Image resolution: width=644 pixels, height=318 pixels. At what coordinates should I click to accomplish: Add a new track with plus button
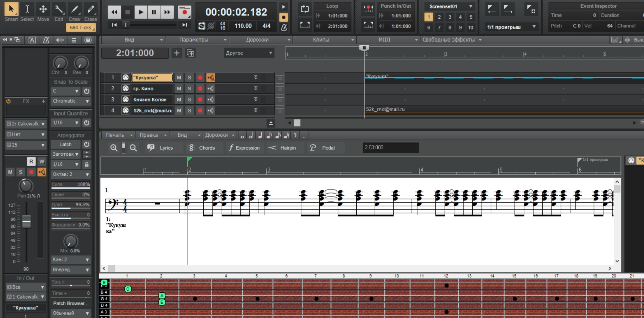(x=177, y=53)
